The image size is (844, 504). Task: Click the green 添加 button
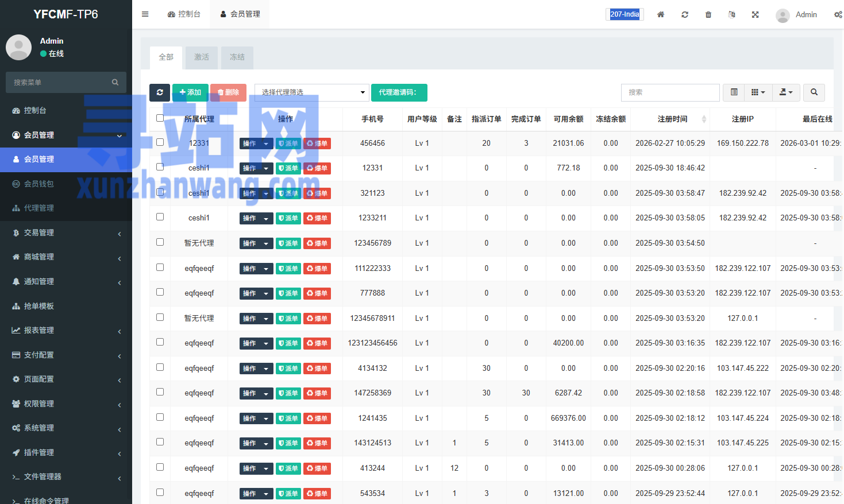point(190,92)
